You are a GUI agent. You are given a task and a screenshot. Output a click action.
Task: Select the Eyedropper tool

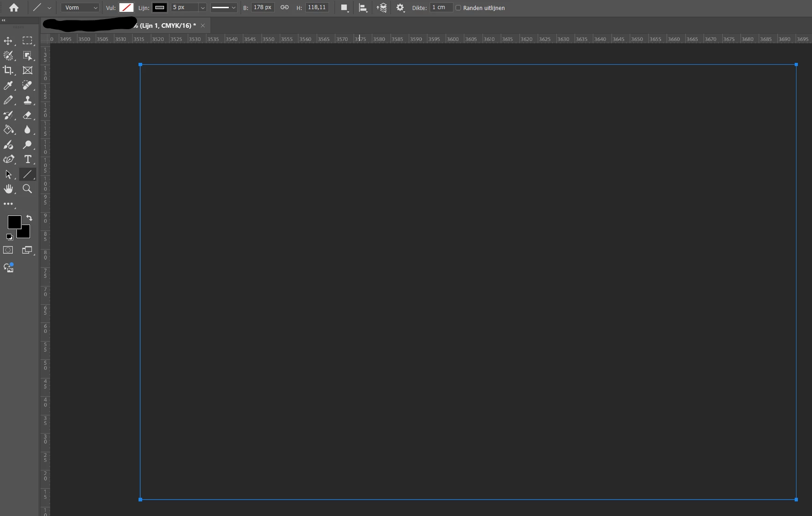[8, 85]
